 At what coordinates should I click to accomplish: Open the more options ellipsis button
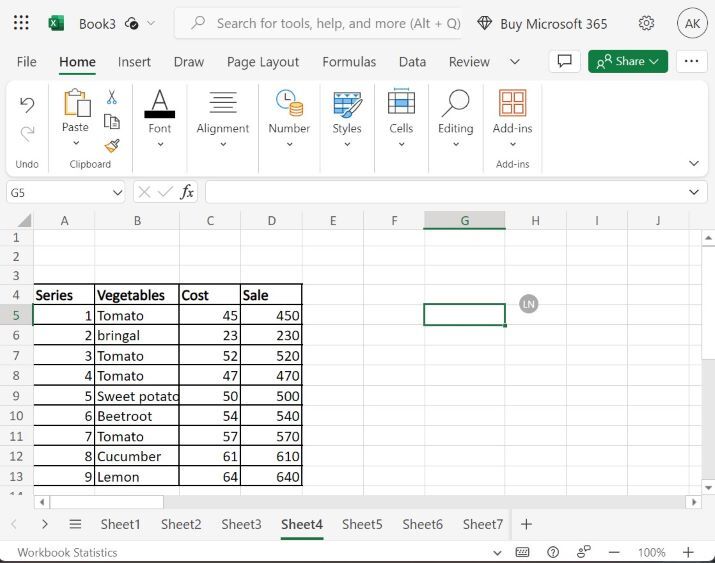(x=691, y=61)
